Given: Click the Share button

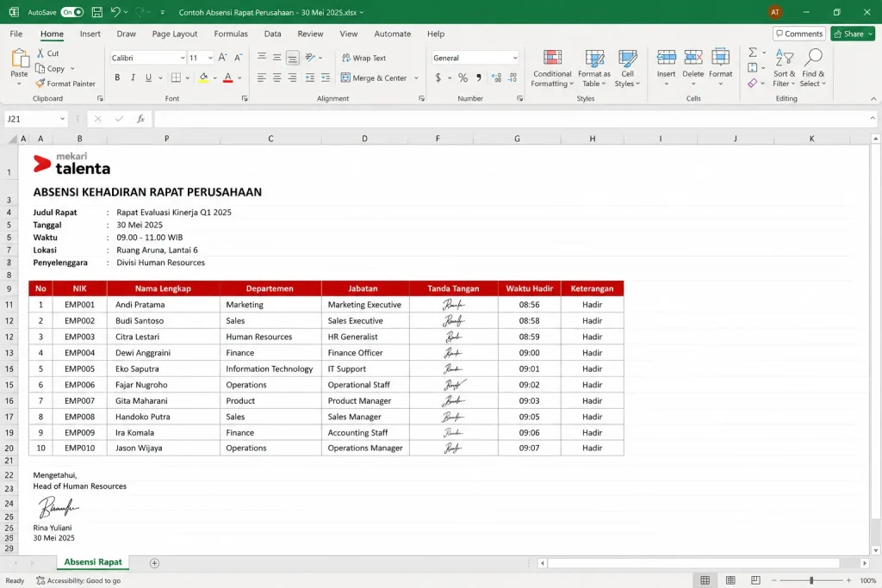Looking at the screenshot, I should (x=852, y=34).
